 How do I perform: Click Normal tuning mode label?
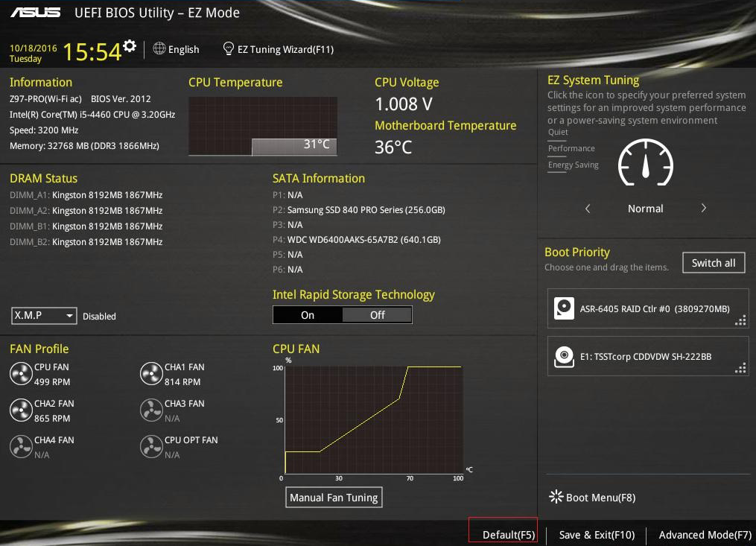click(645, 209)
